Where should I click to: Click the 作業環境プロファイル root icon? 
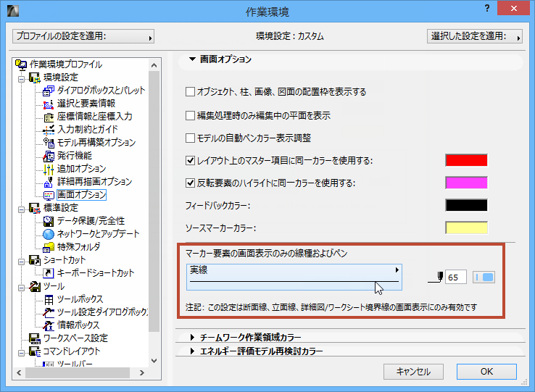(x=21, y=64)
